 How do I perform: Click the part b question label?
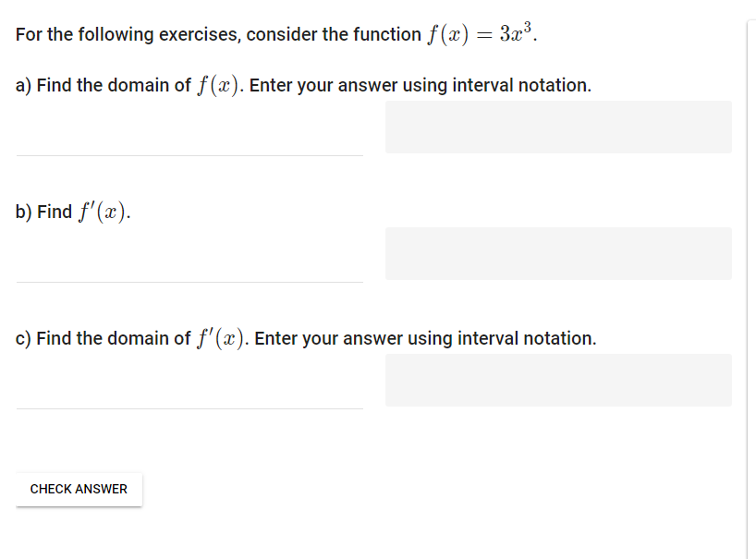[71, 211]
